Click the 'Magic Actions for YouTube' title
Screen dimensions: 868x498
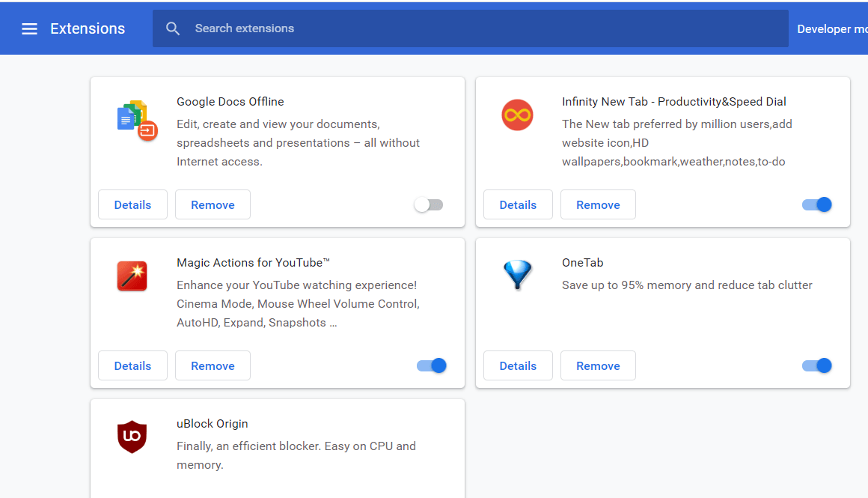pos(253,263)
